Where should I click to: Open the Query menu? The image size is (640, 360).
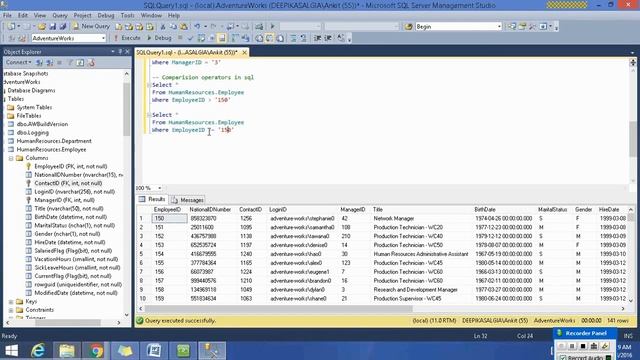[60, 16]
